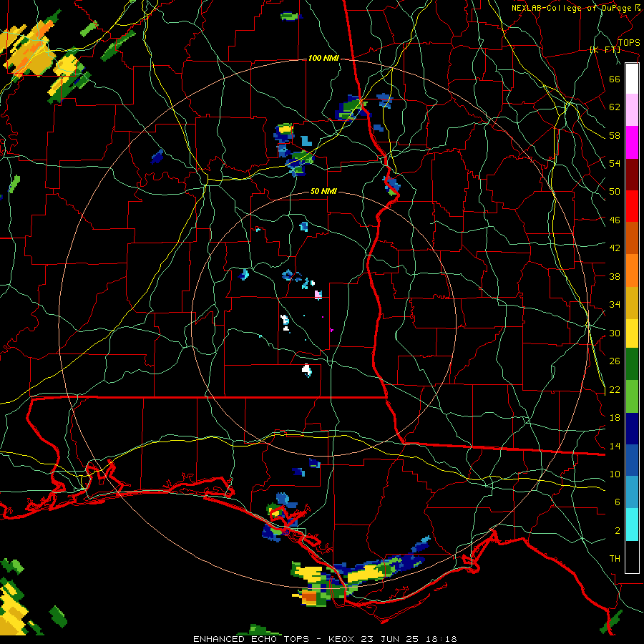Click the '2' legend value

click(x=618, y=531)
